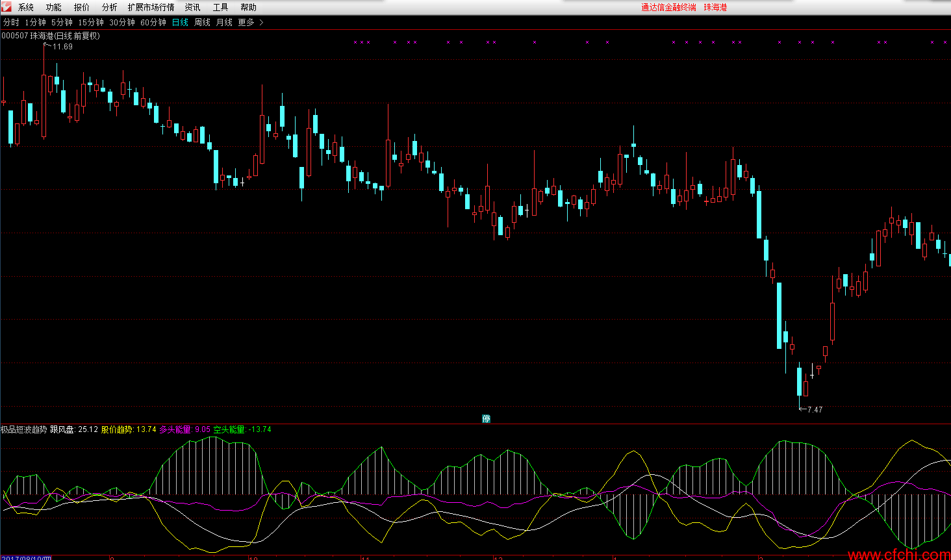This screenshot has width=951, height=560.
Task: Open the 帮助 menu
Action: point(248,7)
